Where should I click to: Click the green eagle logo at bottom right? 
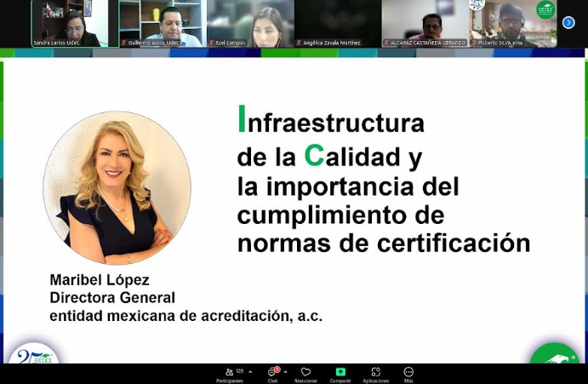click(555, 358)
